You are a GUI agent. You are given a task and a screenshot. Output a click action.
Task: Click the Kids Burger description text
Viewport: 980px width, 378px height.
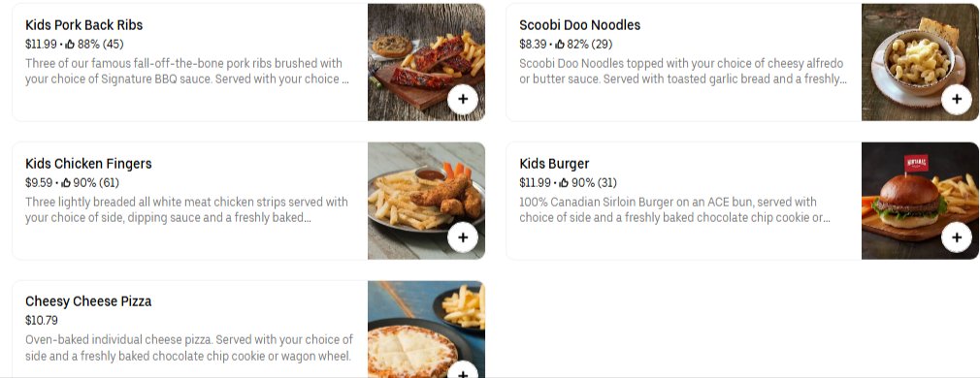(675, 210)
